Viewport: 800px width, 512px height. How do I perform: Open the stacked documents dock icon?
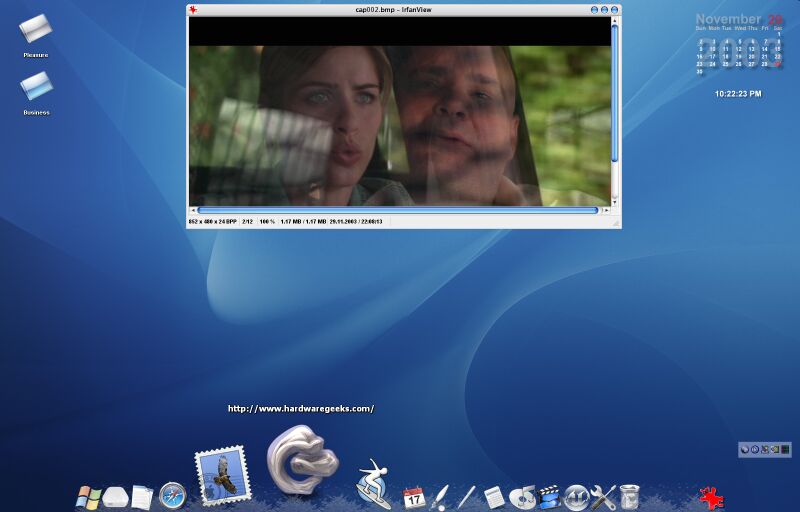click(142, 498)
